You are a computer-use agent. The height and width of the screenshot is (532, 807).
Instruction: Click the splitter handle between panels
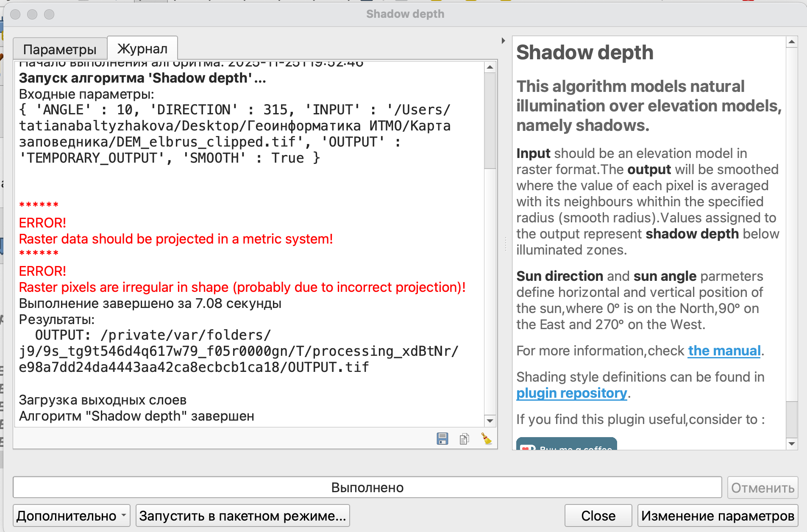point(505,244)
